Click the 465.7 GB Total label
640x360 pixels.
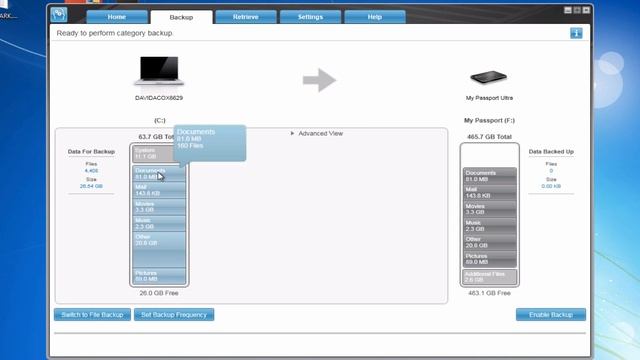click(x=489, y=137)
